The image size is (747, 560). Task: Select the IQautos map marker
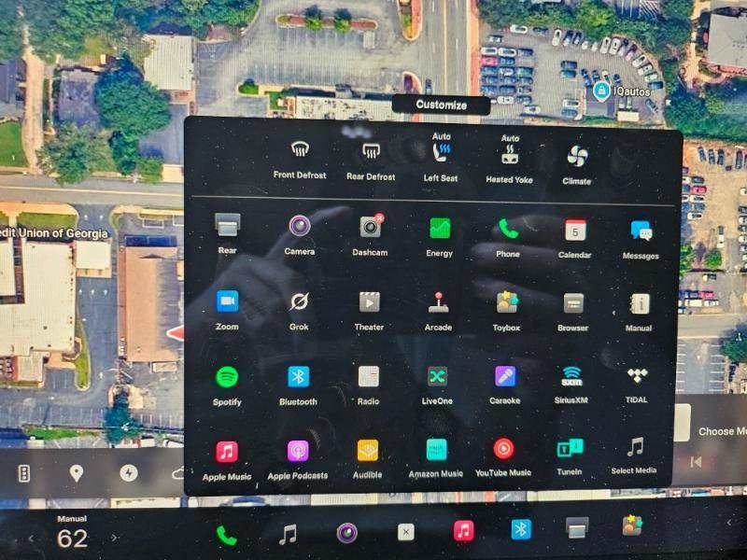[x=601, y=91]
